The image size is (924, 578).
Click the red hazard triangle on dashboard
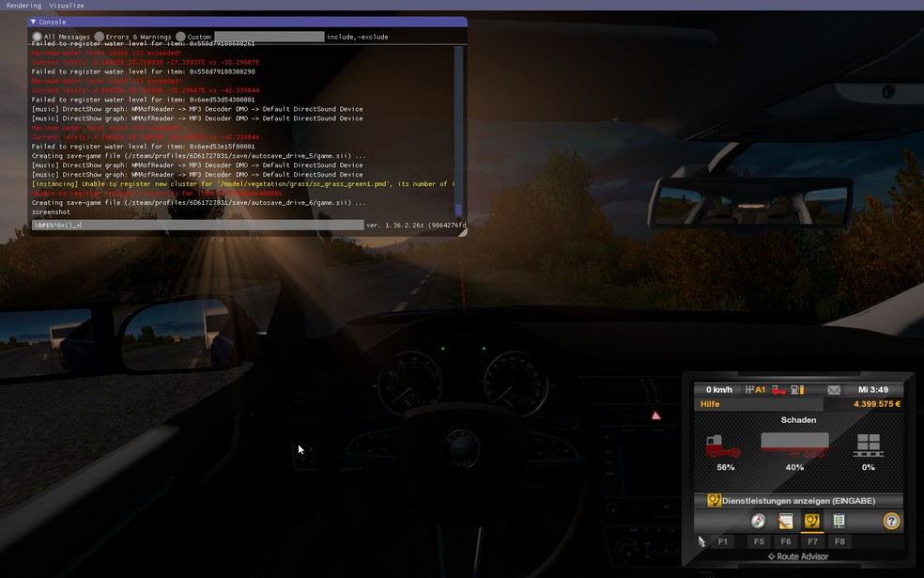pyautogui.click(x=655, y=415)
